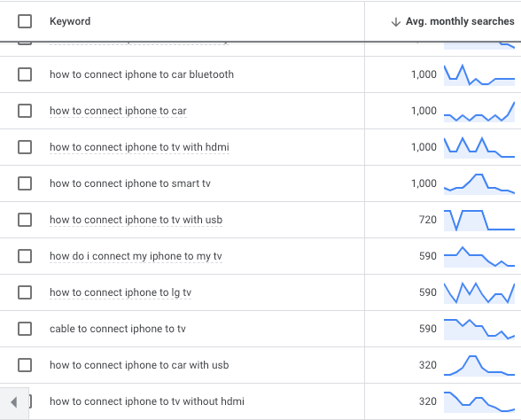Click the Keyword column header

coord(70,21)
